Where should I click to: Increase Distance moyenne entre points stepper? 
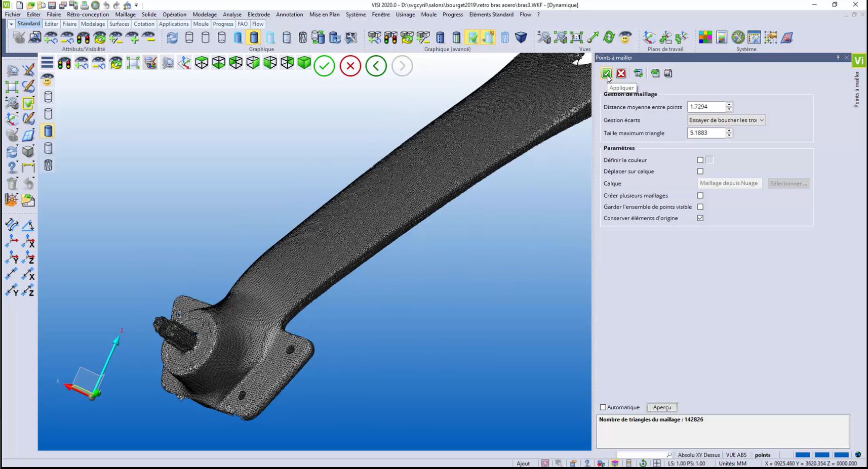click(x=729, y=105)
